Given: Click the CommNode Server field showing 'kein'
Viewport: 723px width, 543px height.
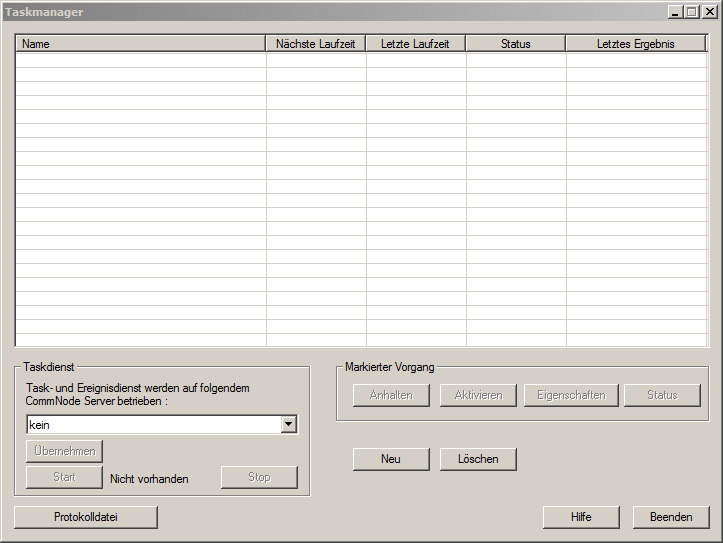Looking at the screenshot, I should click(x=152, y=425).
